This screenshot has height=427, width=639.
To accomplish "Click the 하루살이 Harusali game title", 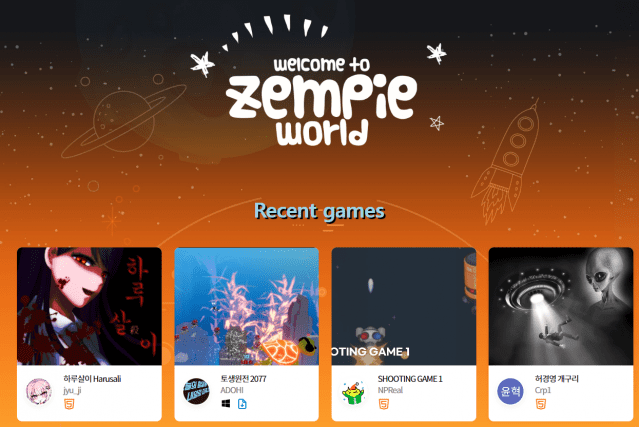I will pos(92,379).
